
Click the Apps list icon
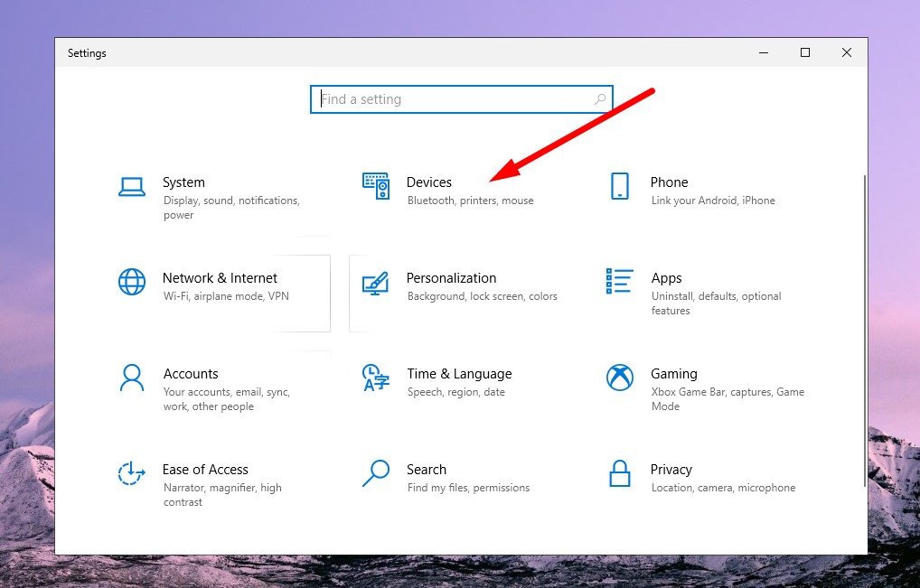click(x=619, y=282)
